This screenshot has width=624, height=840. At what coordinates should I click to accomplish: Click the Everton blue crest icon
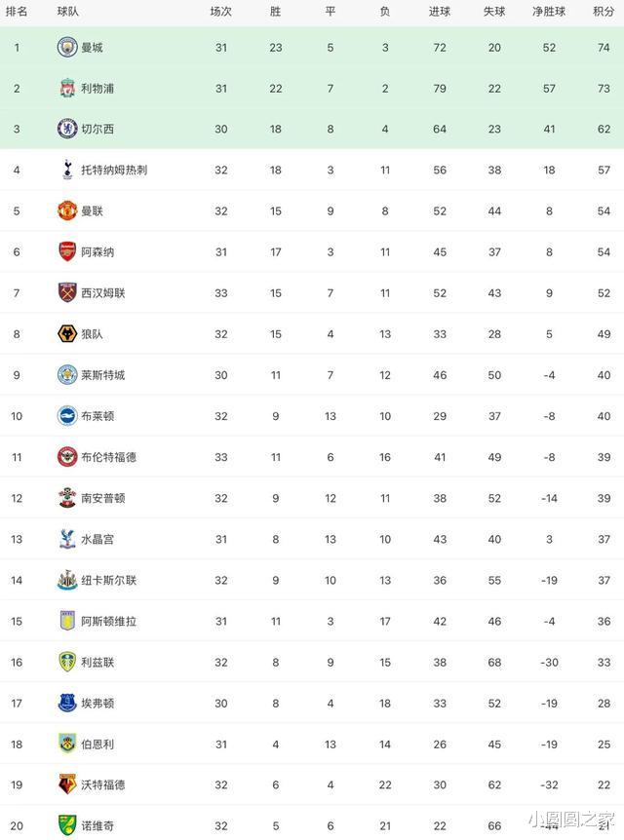click(67, 703)
